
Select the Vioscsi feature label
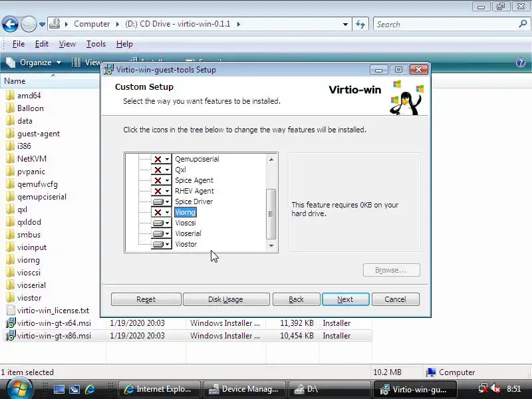click(186, 223)
